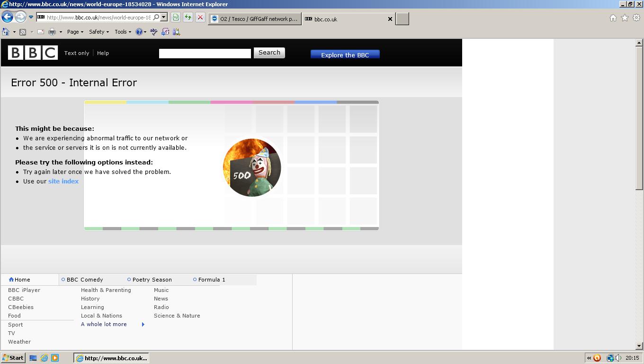Follow the site index link

tap(63, 181)
